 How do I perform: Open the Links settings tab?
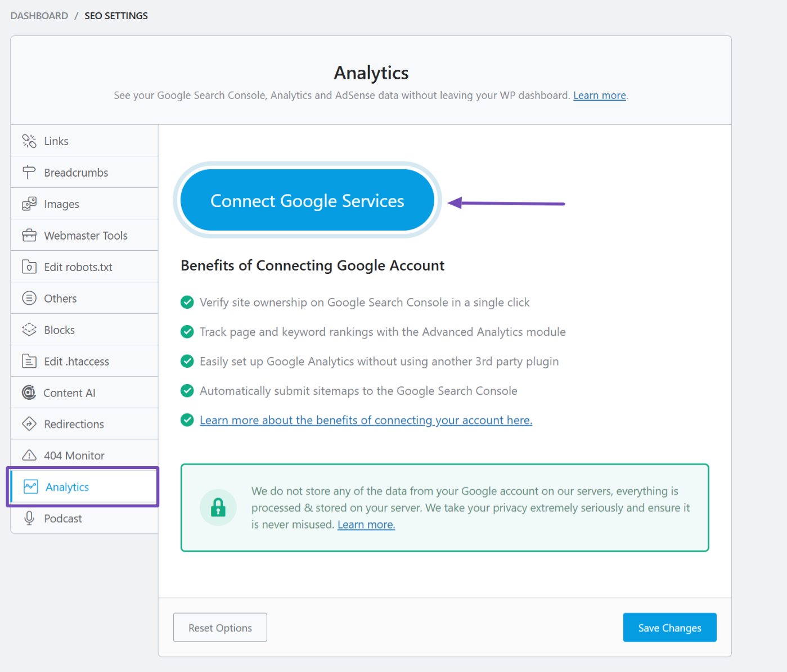click(84, 141)
